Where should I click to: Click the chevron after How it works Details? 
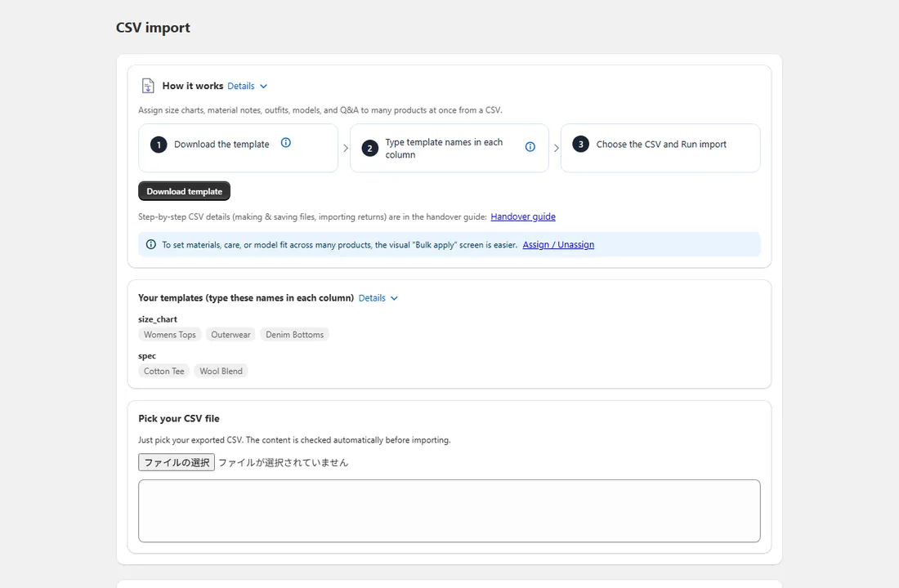[x=264, y=87]
